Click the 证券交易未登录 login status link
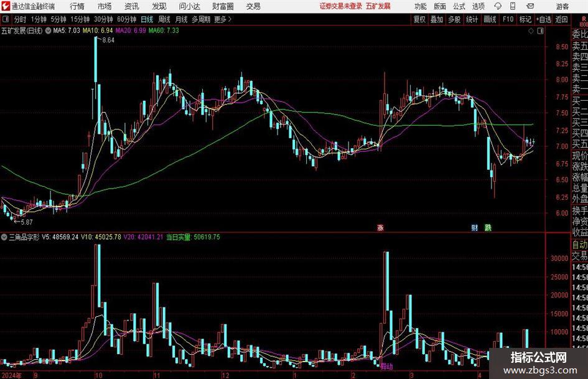This screenshot has height=379, width=588. click(341, 6)
